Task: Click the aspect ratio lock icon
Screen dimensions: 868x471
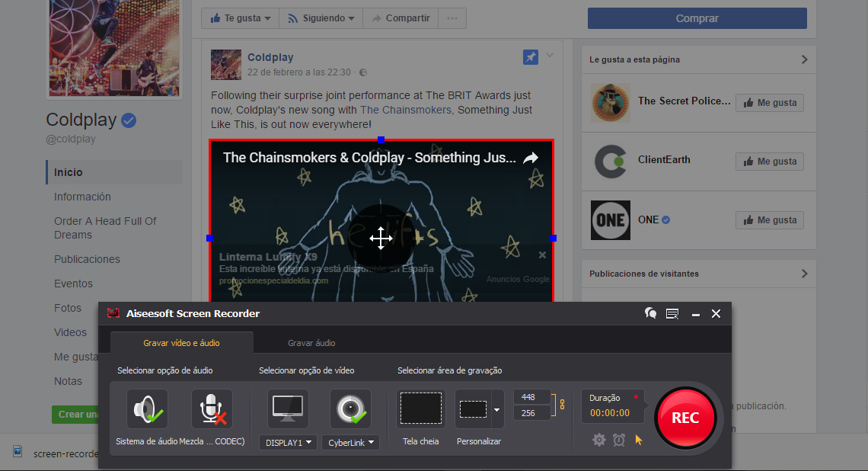Action: (x=563, y=405)
